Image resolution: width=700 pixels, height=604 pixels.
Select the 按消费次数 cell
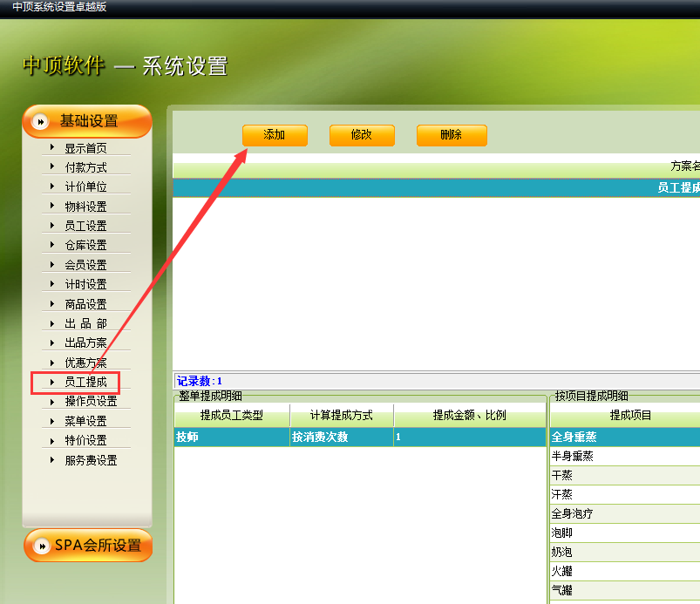pos(342,437)
